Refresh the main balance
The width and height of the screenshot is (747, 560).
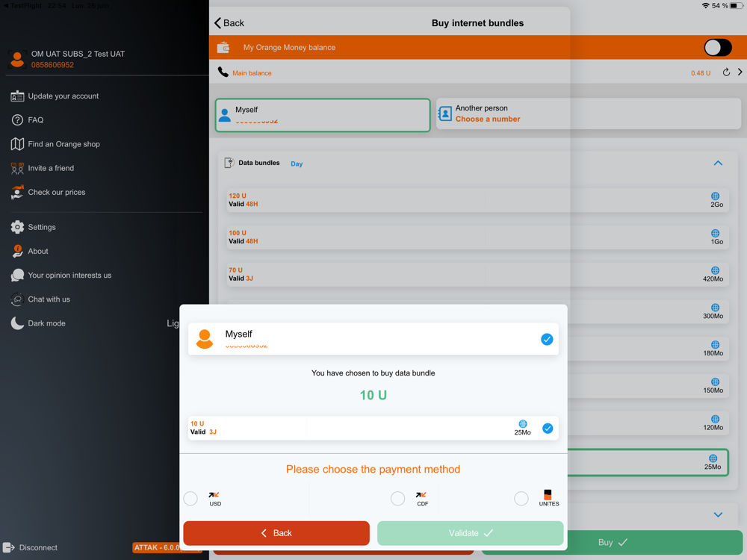coord(726,72)
